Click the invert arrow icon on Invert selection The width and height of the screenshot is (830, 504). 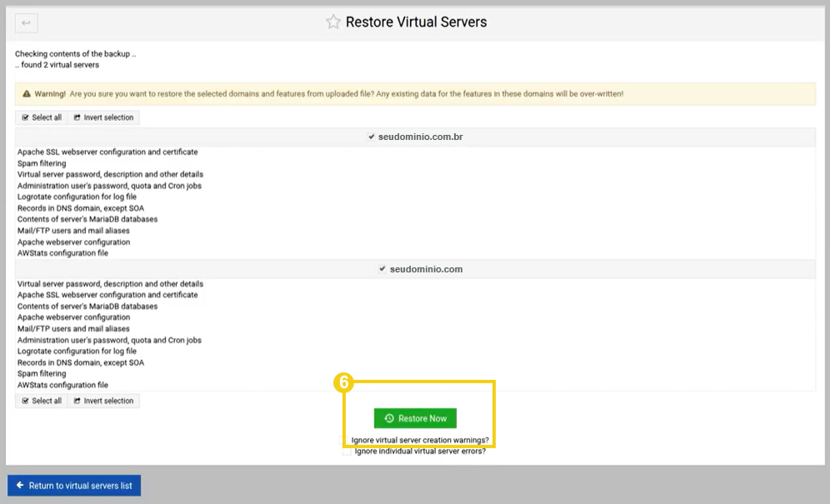pyautogui.click(x=75, y=117)
